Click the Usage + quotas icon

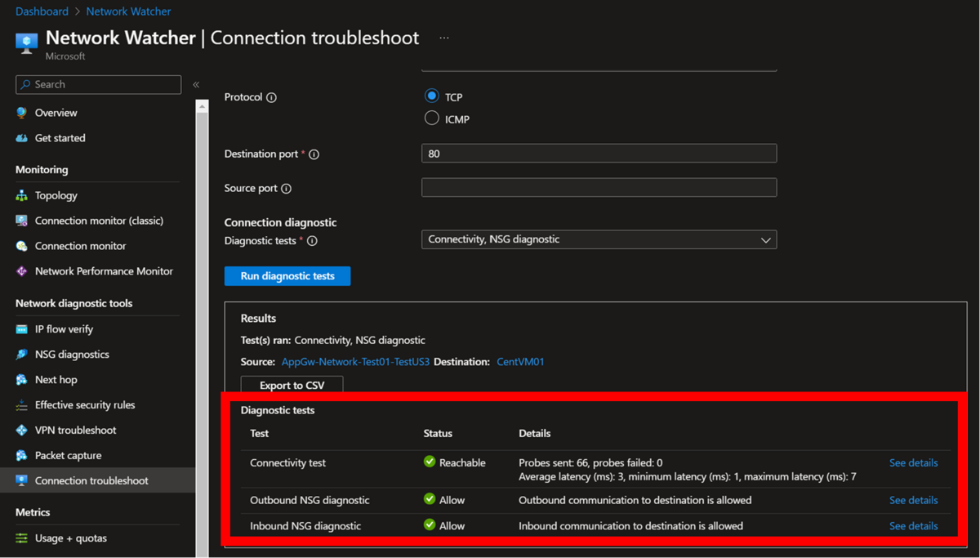(22, 538)
